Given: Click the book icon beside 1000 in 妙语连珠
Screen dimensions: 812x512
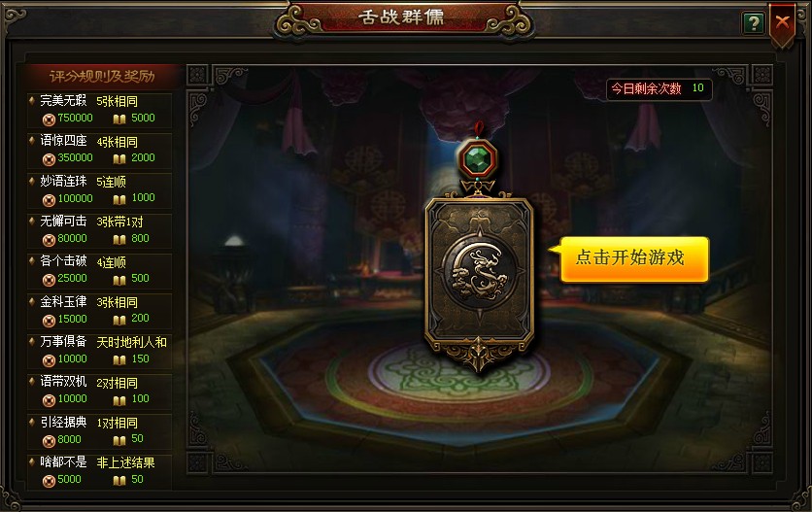Looking at the screenshot, I should click(119, 199).
